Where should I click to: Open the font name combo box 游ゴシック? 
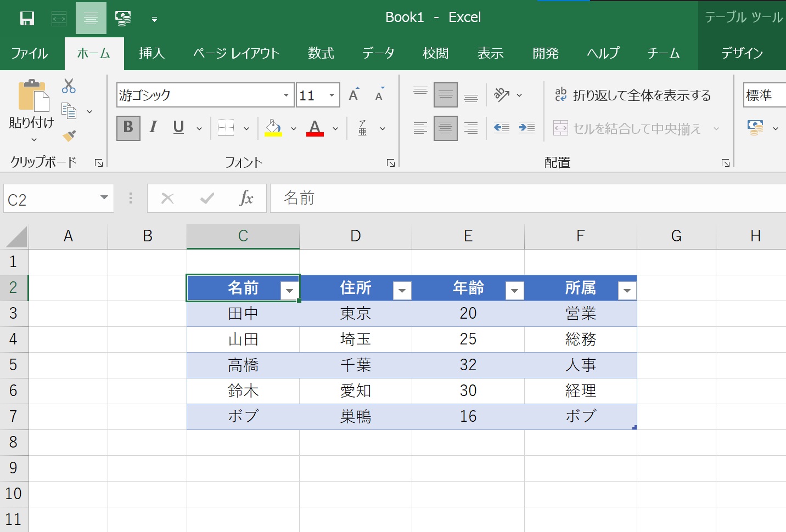coord(205,95)
